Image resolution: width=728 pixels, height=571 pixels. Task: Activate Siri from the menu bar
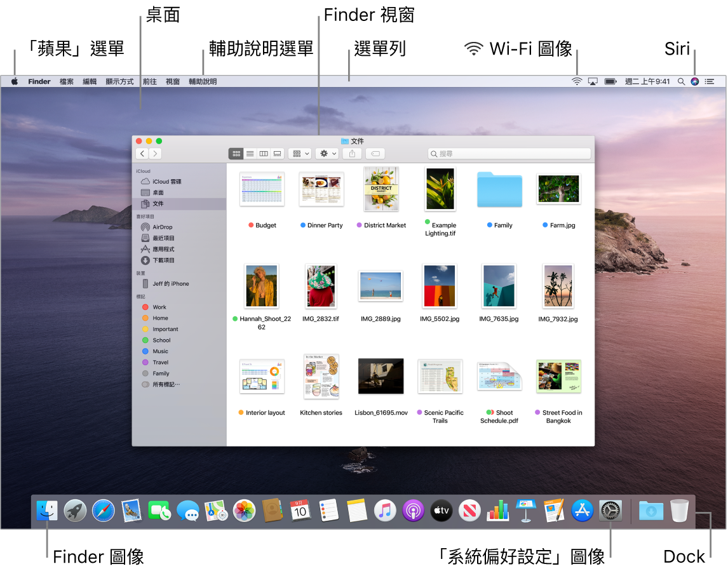pos(694,81)
